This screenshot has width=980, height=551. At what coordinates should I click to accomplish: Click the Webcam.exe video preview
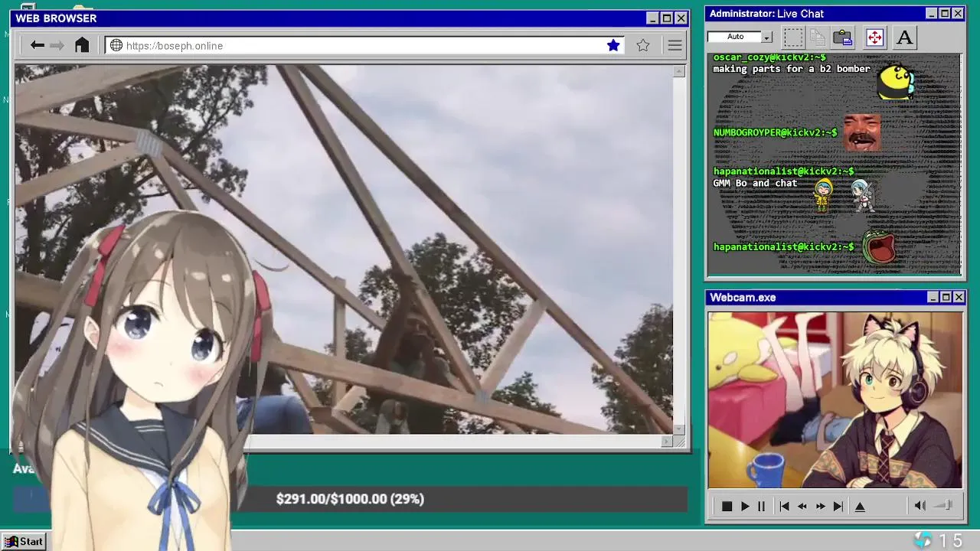coord(835,400)
